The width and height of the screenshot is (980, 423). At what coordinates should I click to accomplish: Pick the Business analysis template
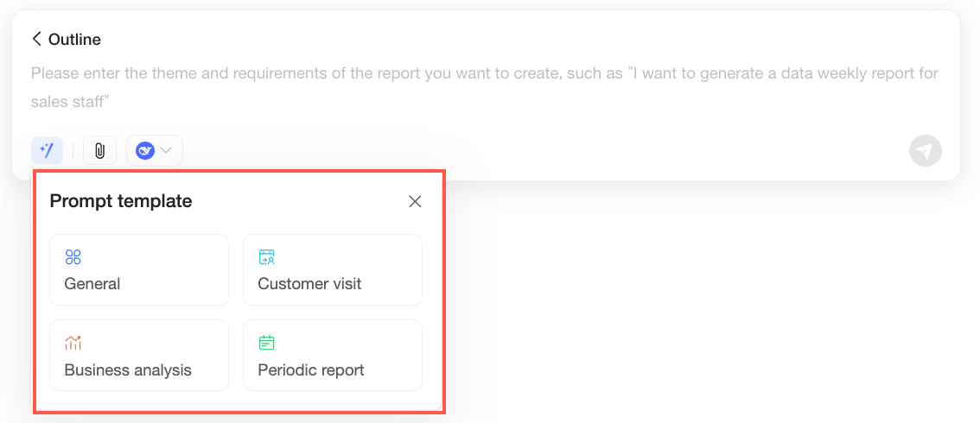139,355
